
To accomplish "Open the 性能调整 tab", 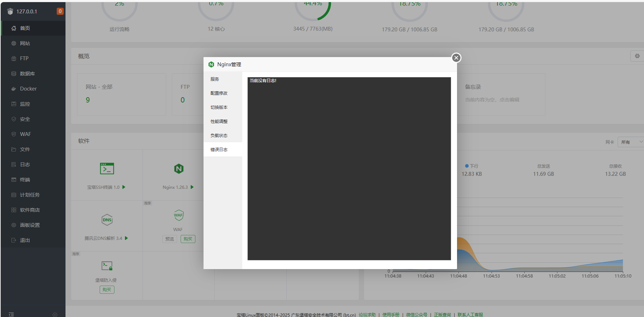I will [219, 122].
